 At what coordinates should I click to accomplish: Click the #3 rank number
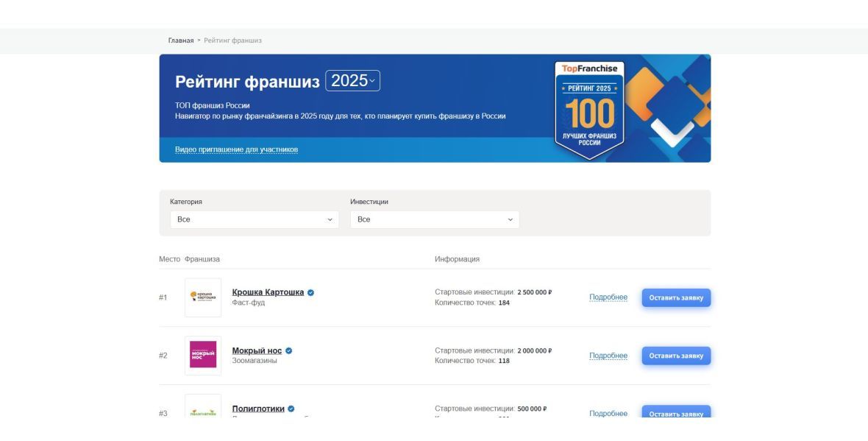163,413
